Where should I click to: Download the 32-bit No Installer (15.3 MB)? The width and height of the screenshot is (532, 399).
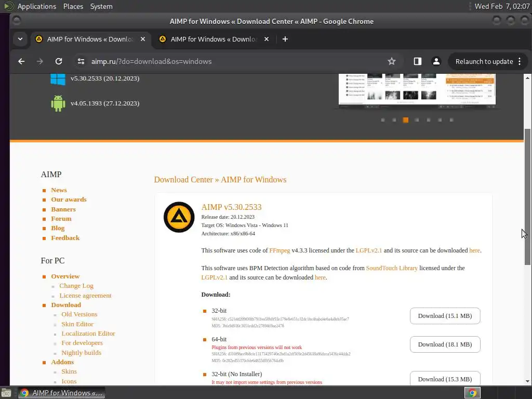(x=445, y=379)
